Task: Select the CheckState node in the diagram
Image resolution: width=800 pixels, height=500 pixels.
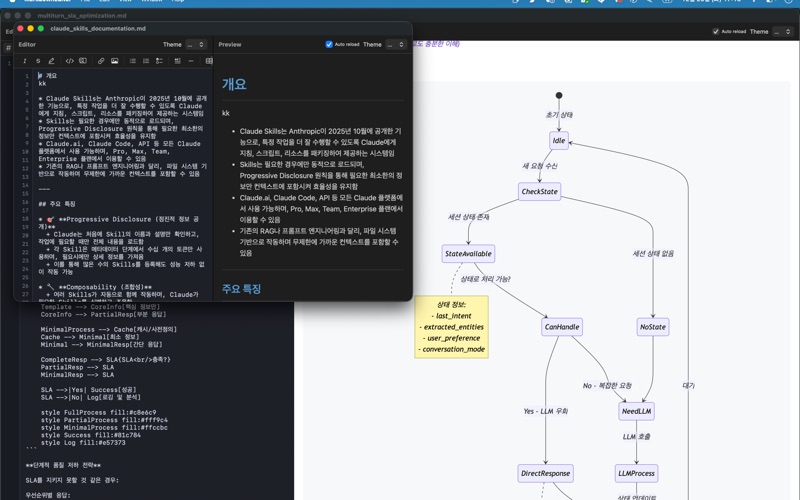Action: coord(539,191)
